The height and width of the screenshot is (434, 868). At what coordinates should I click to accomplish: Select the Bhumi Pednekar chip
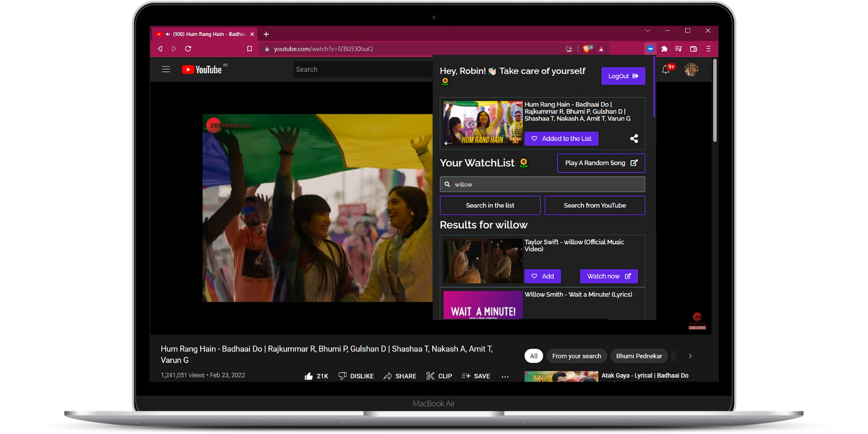pyautogui.click(x=639, y=356)
